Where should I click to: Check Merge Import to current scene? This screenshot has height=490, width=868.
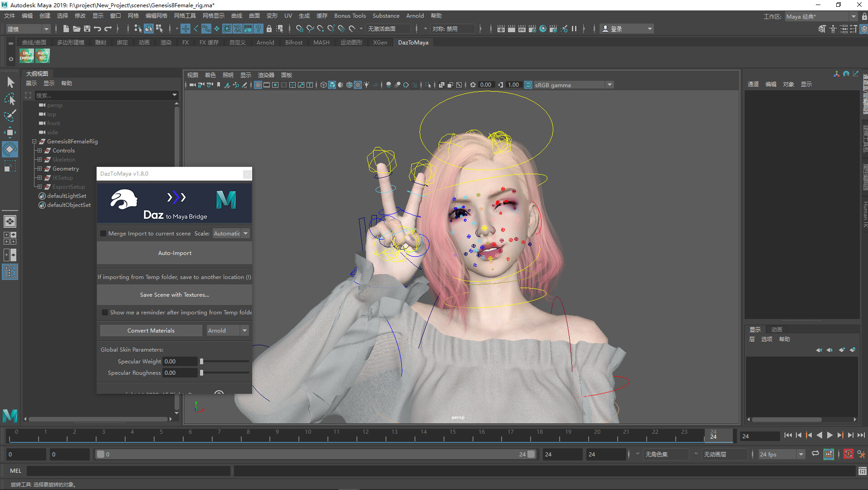(x=103, y=234)
